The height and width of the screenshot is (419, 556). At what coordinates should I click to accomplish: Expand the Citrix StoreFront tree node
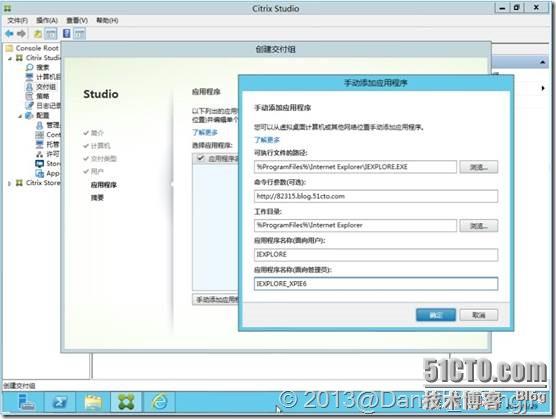coord(10,183)
